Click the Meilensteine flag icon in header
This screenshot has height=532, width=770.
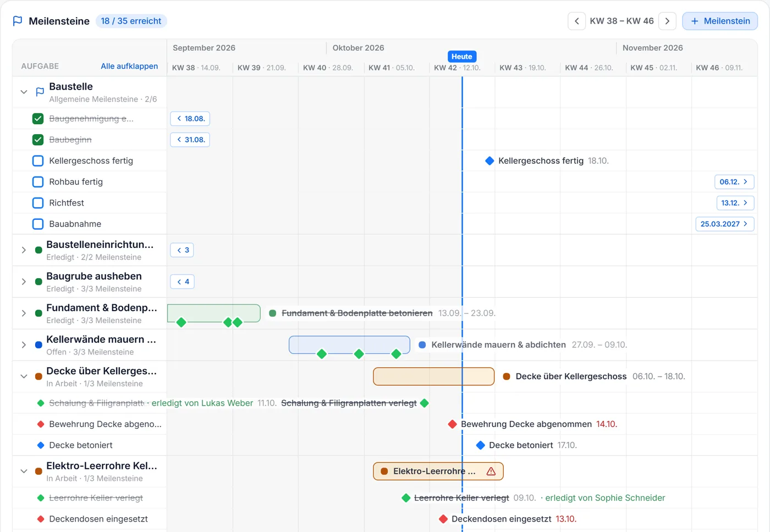coord(18,21)
